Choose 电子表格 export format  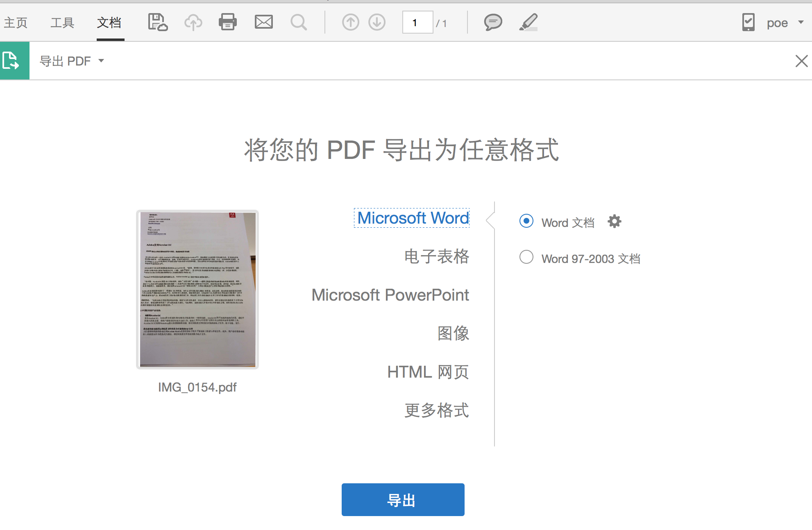pyautogui.click(x=437, y=256)
